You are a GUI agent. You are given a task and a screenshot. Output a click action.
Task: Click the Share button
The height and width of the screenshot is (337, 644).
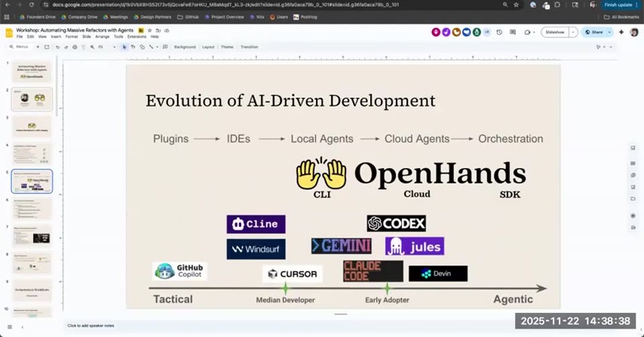(594, 32)
